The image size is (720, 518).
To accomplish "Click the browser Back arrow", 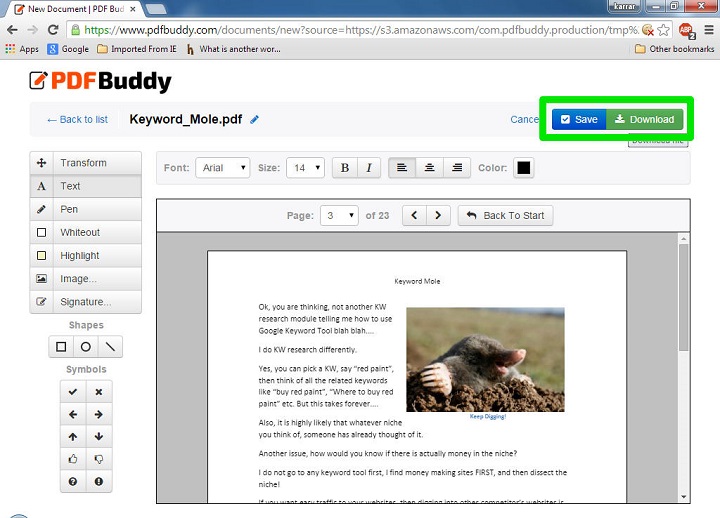I will [12, 30].
